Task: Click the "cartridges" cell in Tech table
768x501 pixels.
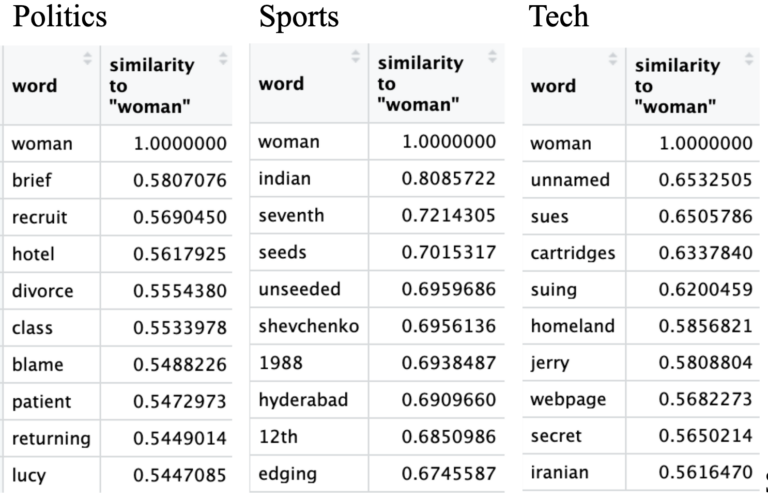Action: point(573,253)
